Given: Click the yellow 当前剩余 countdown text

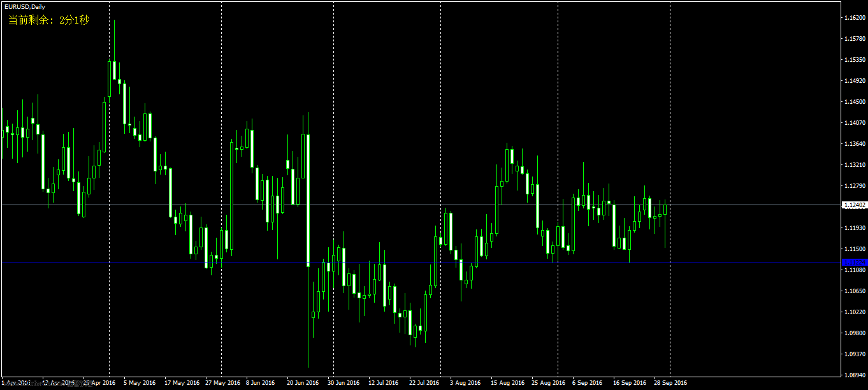Looking at the screenshot, I should coord(48,20).
